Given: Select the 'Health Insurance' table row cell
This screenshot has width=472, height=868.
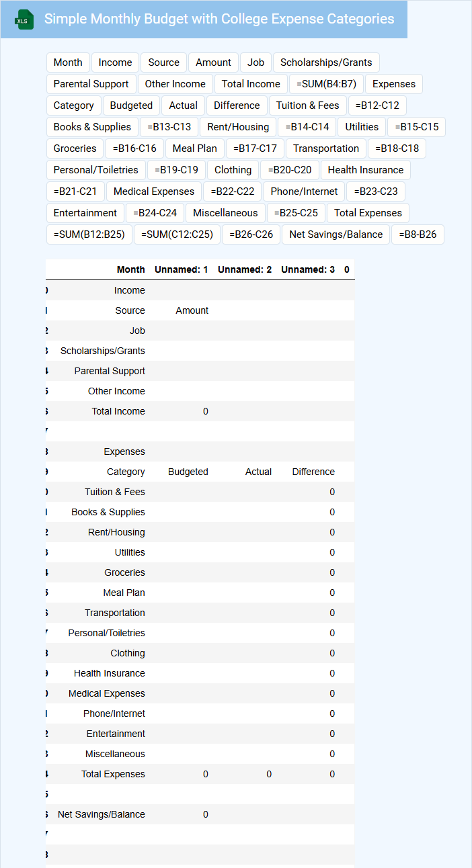Looking at the screenshot, I should tap(110, 673).
